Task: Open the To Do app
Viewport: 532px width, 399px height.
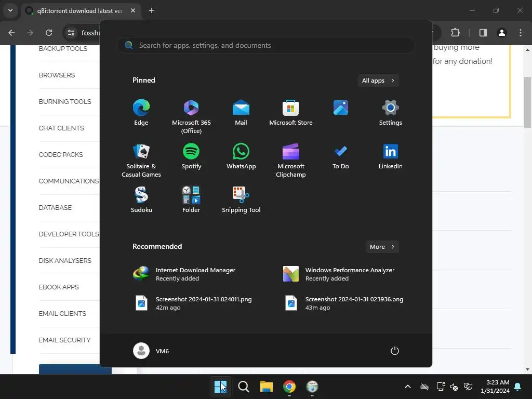Action: click(341, 156)
